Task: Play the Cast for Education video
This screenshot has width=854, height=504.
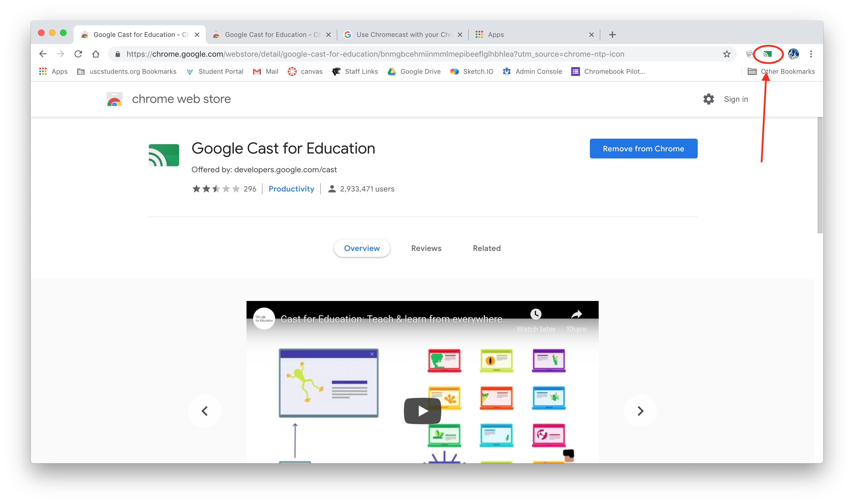Action: click(422, 411)
